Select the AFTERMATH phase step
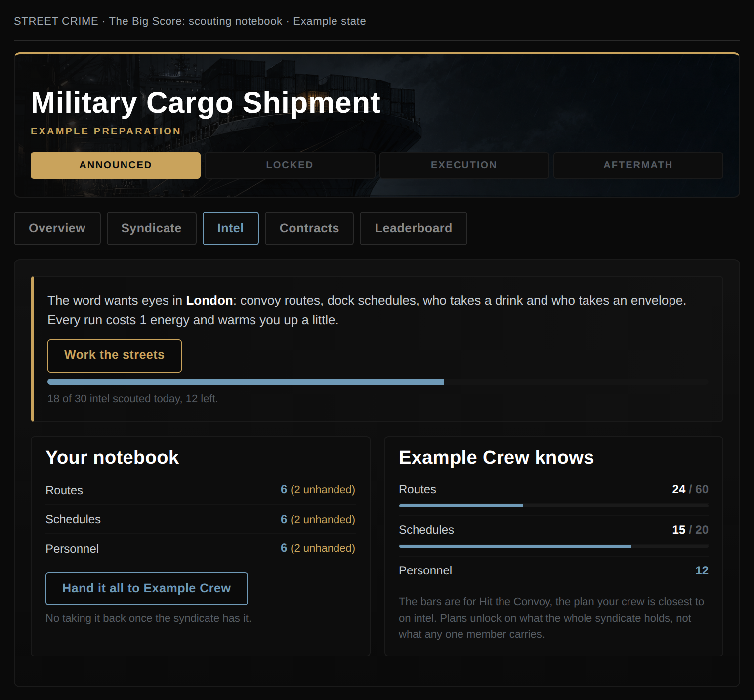754x700 pixels. coord(638,166)
